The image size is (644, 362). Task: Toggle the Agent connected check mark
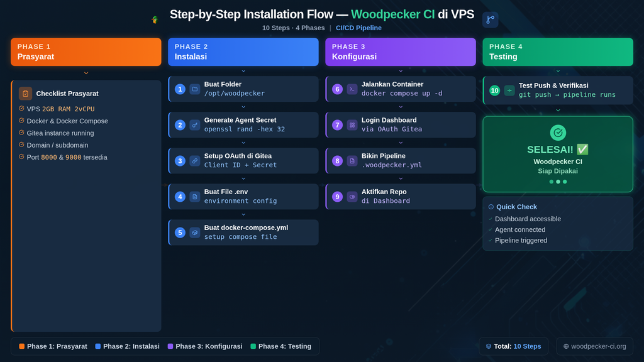coord(491,229)
